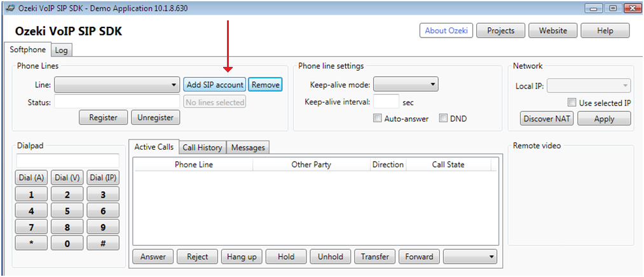Toggle the DND checkbox
The image size is (644, 277).
coord(443,118)
